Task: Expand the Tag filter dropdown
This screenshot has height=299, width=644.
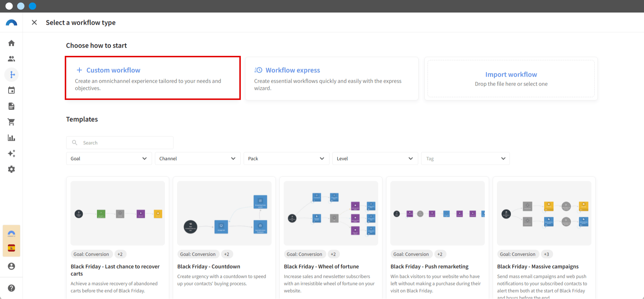Action: coord(465,159)
